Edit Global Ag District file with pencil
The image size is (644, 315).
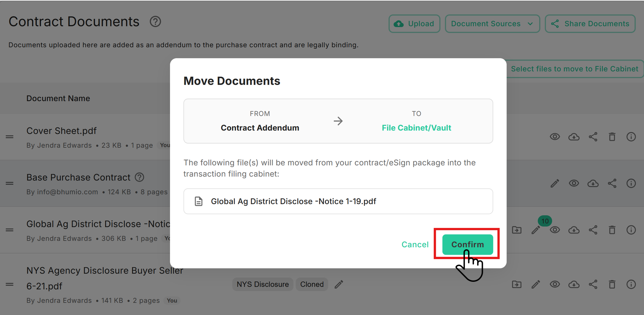coord(536,230)
